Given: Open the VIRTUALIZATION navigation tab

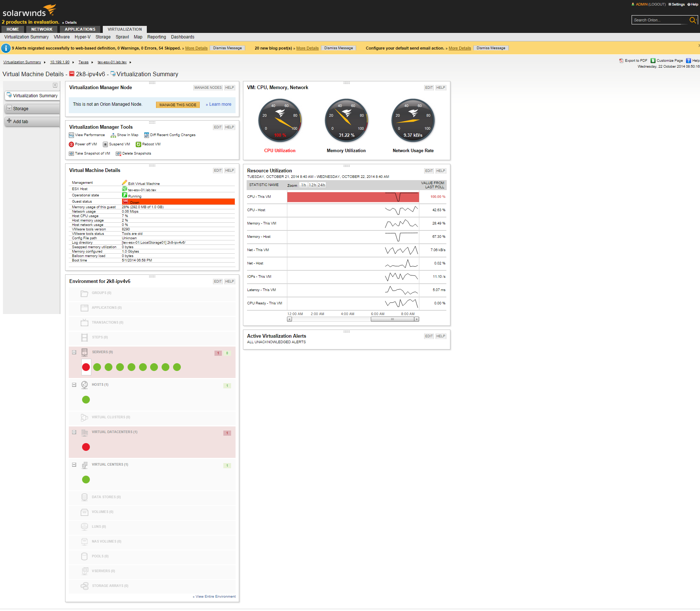Looking at the screenshot, I should tap(125, 30).
